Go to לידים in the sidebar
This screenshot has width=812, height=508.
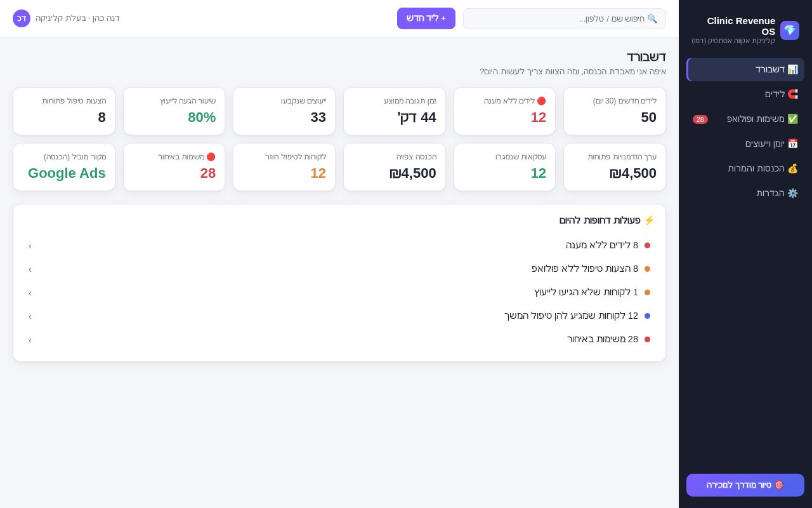745,94
